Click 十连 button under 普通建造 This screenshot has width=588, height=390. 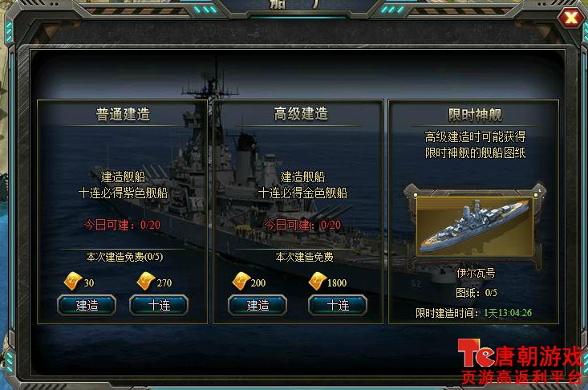[x=159, y=305]
